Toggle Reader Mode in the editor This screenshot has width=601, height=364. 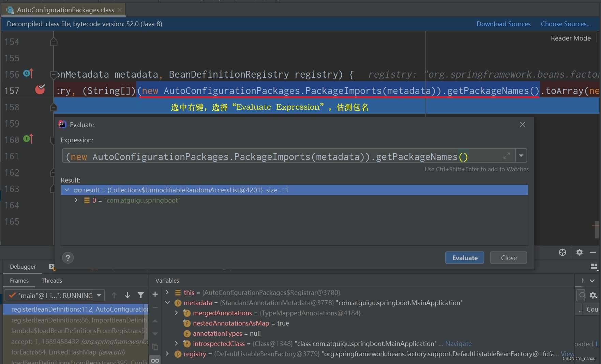(571, 38)
